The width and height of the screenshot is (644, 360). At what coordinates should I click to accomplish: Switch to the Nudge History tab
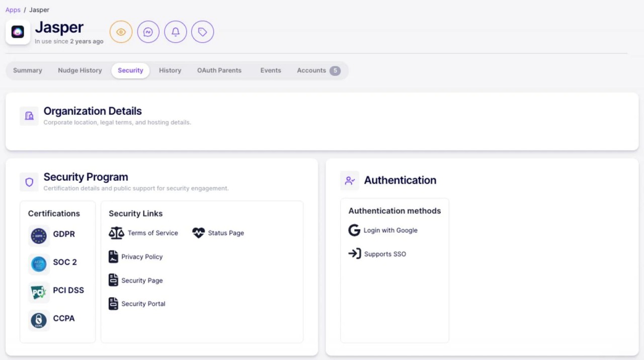[x=79, y=70]
